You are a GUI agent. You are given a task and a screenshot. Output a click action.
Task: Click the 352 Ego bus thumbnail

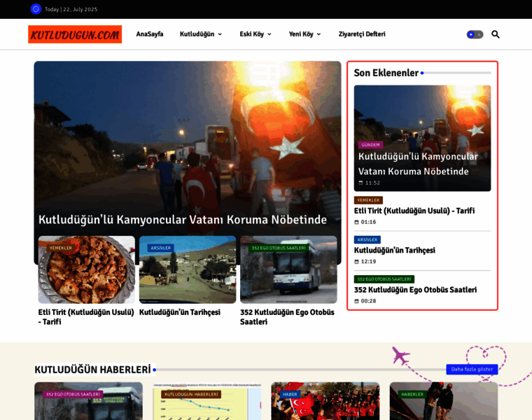point(288,269)
